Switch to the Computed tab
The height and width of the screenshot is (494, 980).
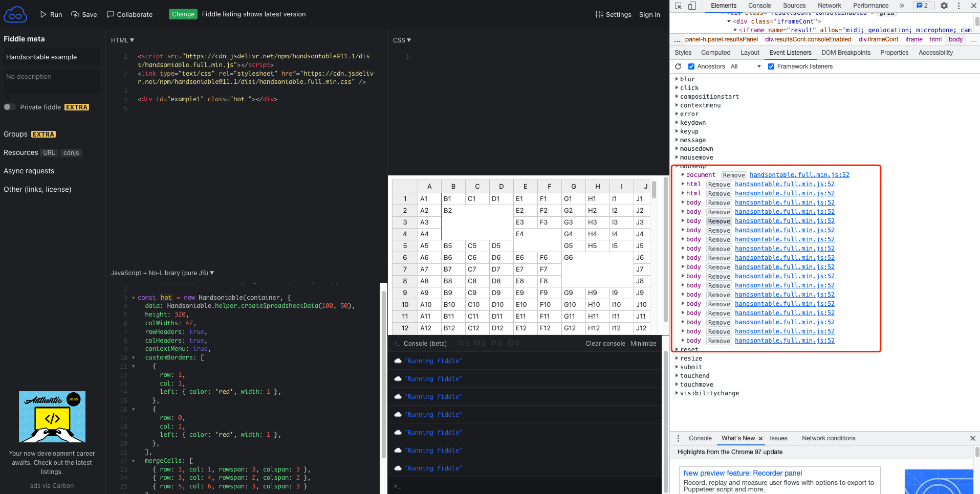[715, 52]
